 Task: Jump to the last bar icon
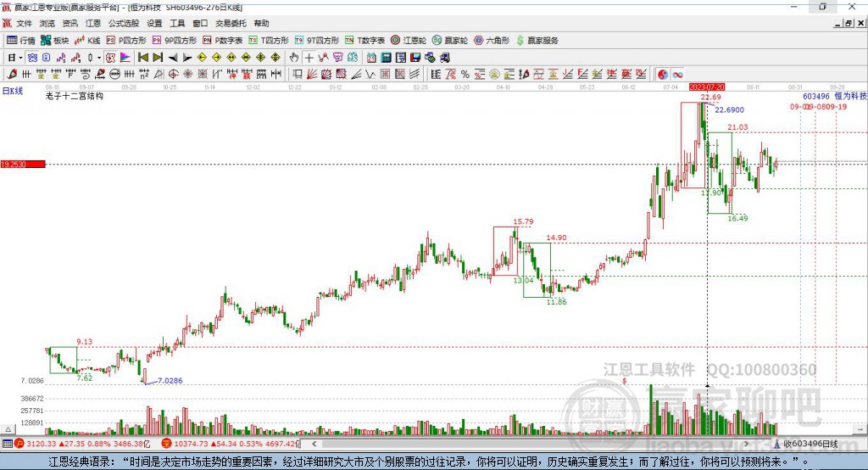pyautogui.click(x=158, y=58)
